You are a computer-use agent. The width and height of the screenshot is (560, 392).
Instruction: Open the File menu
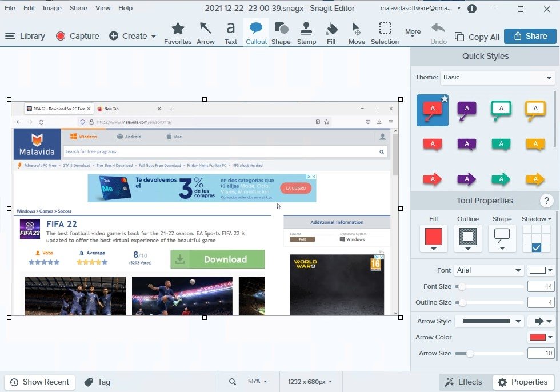tap(10, 8)
